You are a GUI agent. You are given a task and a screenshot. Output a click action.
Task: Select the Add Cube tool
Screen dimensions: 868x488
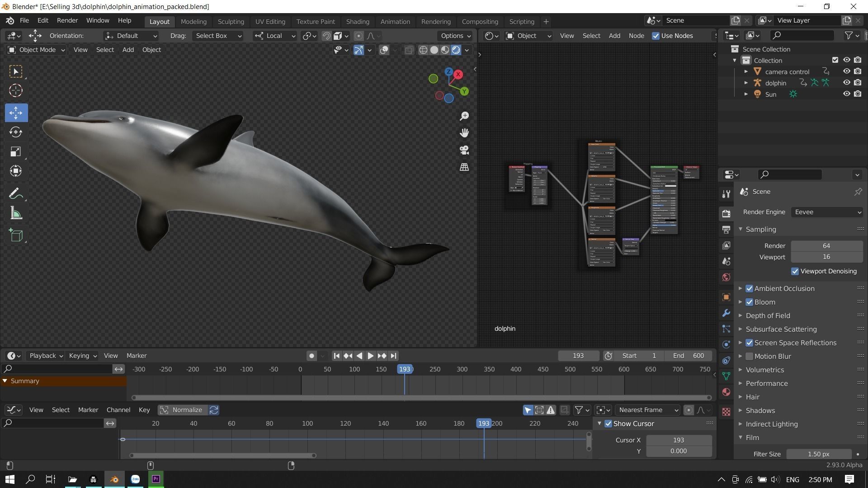point(16,235)
